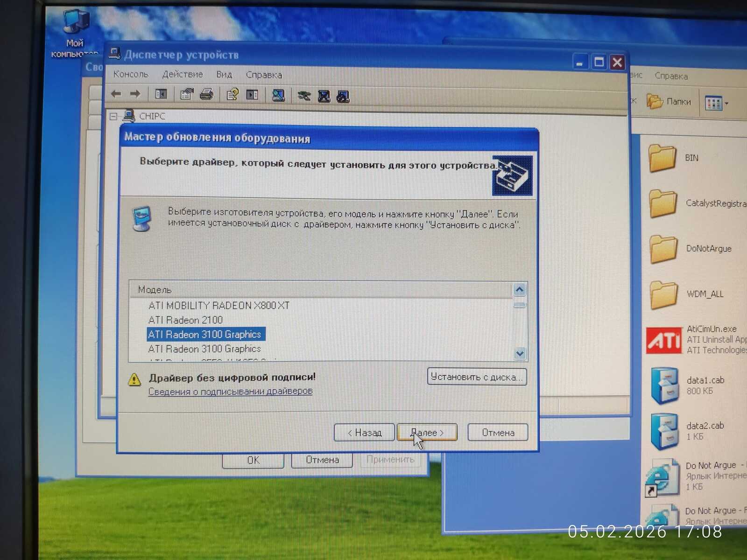Click the toolbar computer icon with an X
The image size is (747, 560).
point(324,97)
